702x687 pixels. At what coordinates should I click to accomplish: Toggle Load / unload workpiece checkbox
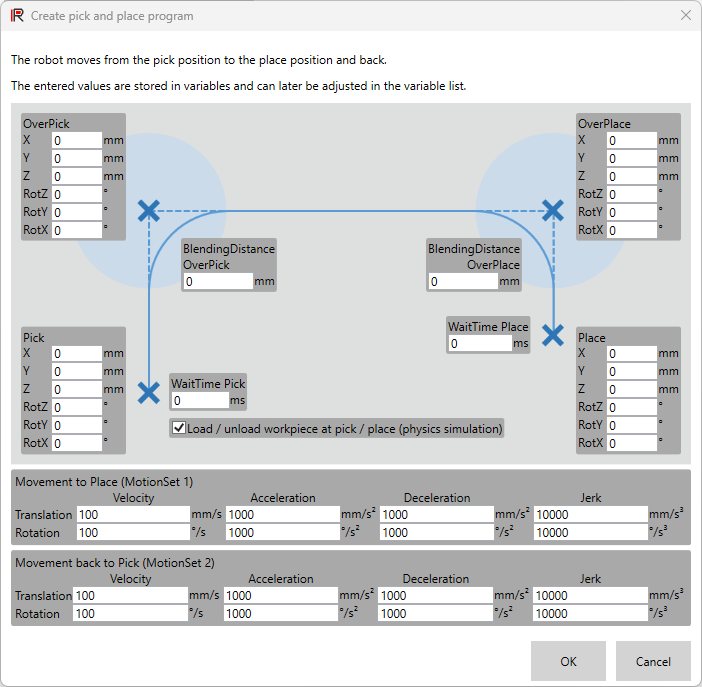[179, 428]
